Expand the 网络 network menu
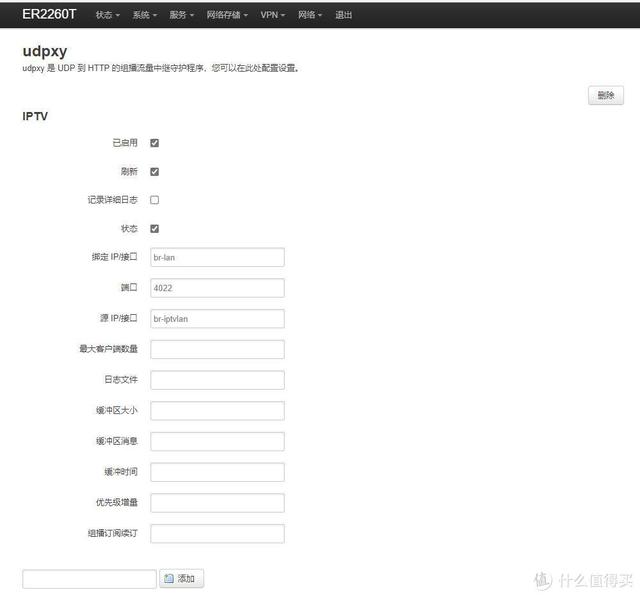The height and width of the screenshot is (597, 640). click(x=310, y=15)
